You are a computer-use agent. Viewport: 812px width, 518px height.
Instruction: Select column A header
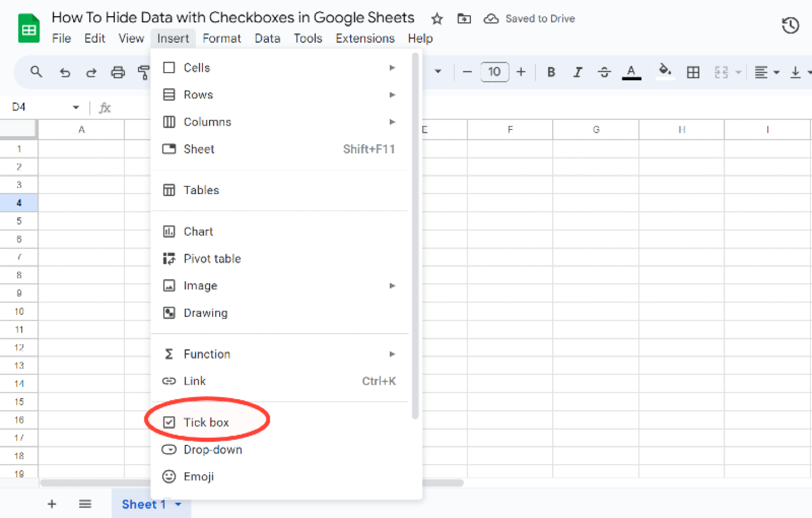(81, 129)
